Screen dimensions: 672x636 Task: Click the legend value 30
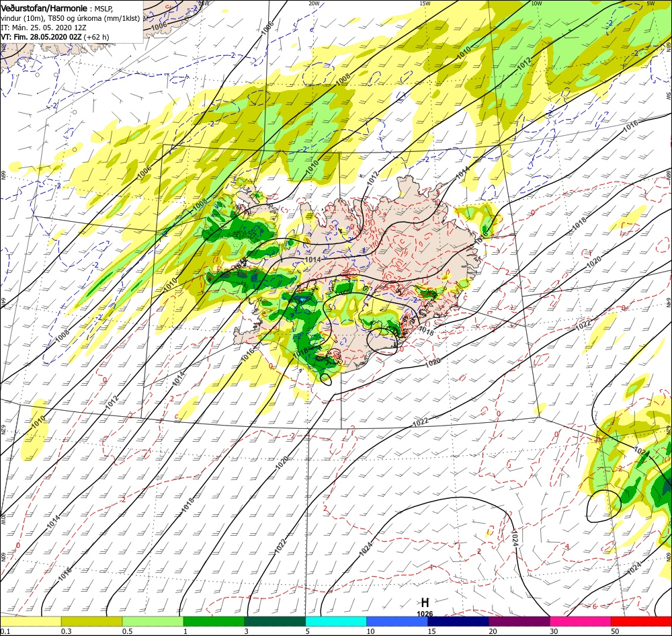click(554, 631)
